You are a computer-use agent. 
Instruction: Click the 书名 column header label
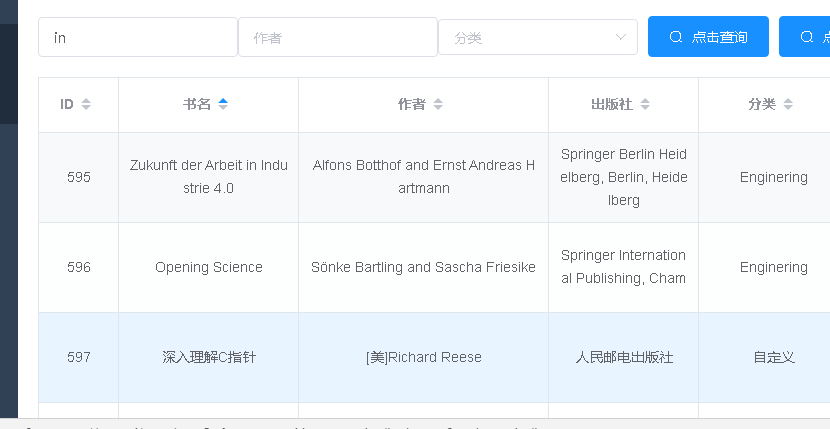click(x=197, y=104)
